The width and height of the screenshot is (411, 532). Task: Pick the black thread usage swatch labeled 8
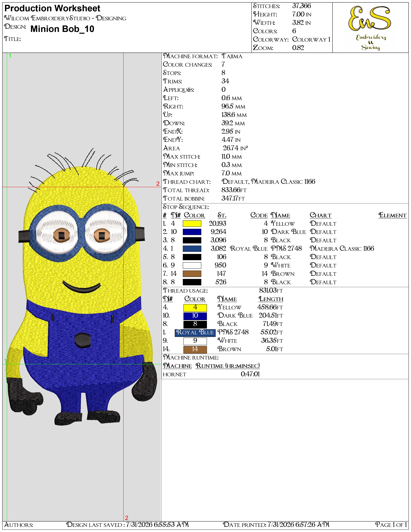[x=195, y=325]
